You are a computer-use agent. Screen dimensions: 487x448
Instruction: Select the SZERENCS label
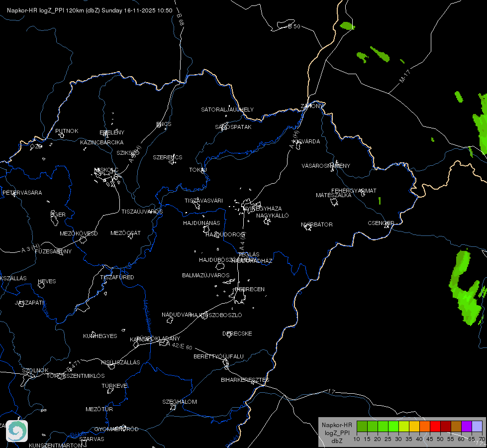pos(168,157)
